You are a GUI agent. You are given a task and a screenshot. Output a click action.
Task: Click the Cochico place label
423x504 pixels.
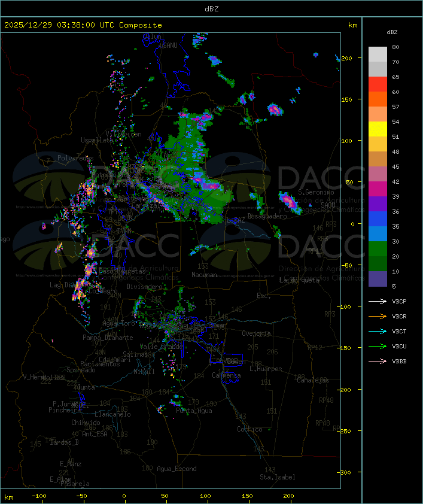[x=249, y=429]
